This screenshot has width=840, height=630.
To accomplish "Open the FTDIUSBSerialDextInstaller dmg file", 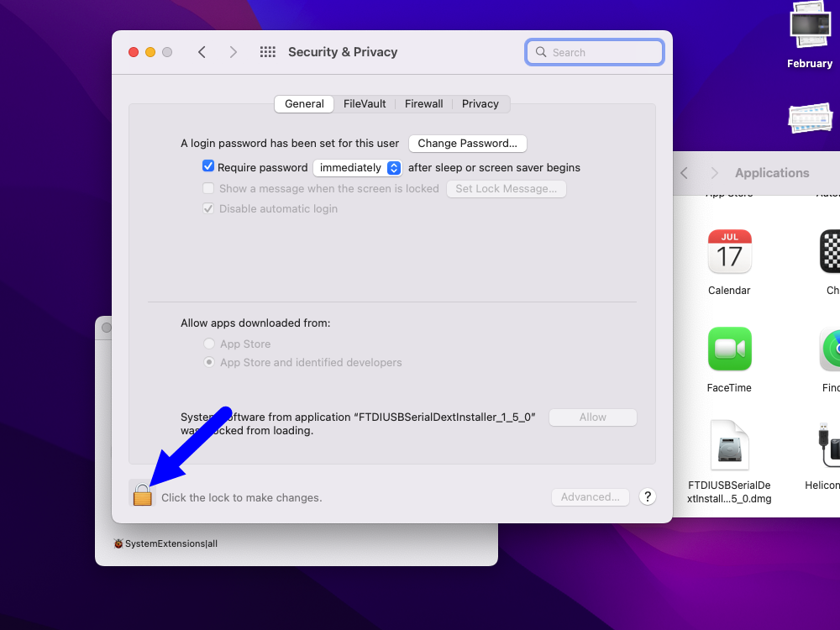I will [x=729, y=446].
